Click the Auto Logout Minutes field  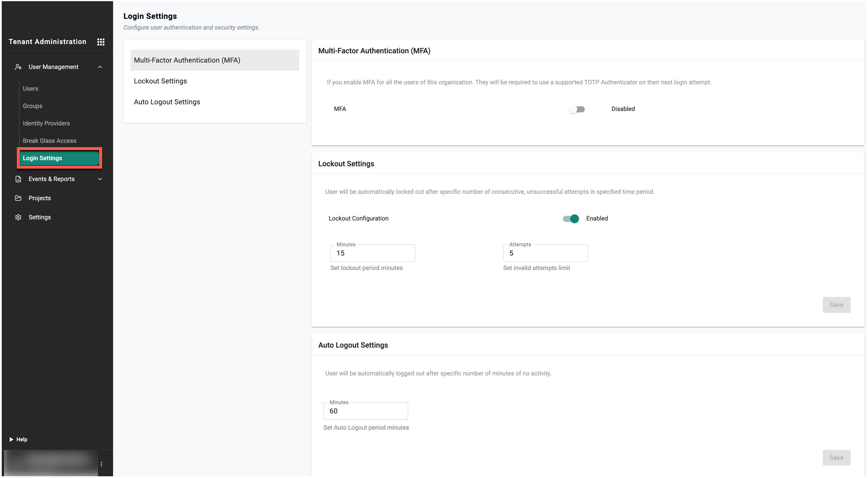[x=366, y=411]
